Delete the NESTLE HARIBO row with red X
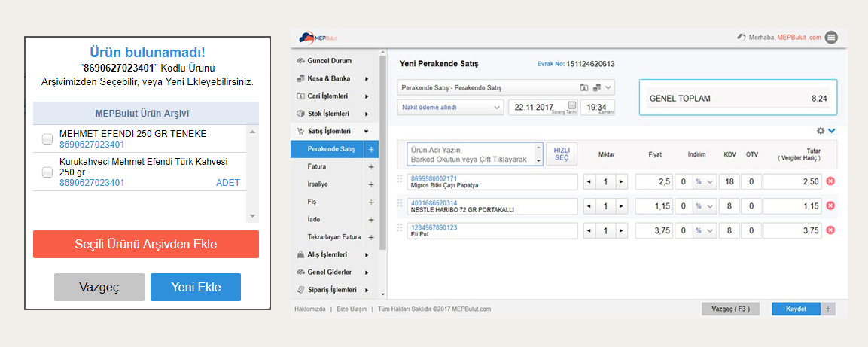The width and height of the screenshot is (868, 347). click(830, 206)
